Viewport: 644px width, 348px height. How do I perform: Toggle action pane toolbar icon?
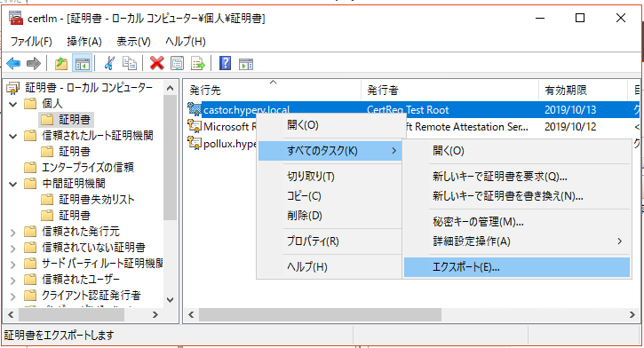246,64
